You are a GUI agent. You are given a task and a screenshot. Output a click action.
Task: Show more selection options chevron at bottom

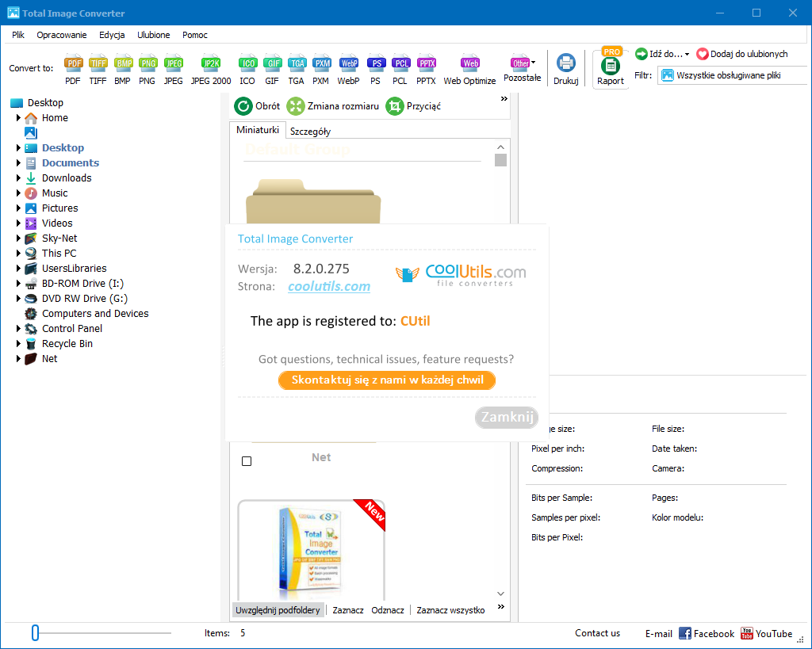pos(501,606)
